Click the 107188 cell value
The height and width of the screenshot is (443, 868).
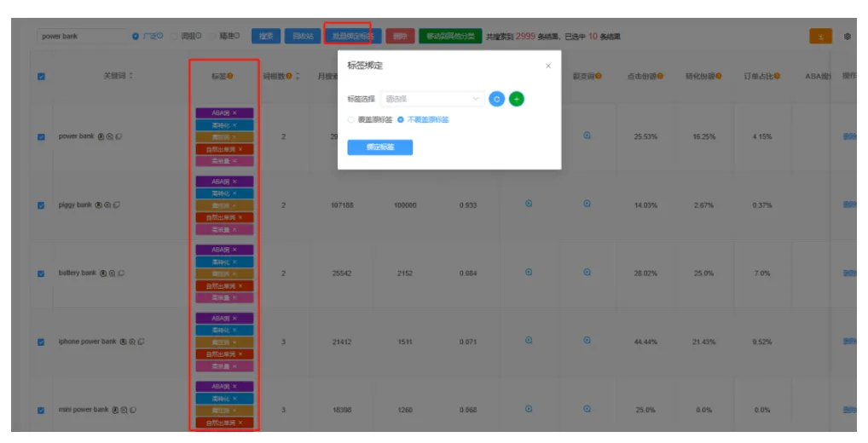tap(342, 205)
